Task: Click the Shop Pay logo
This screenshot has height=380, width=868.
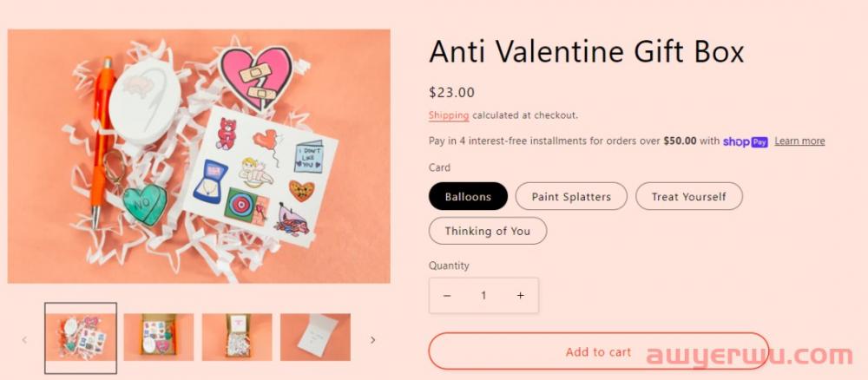Action: 746,141
